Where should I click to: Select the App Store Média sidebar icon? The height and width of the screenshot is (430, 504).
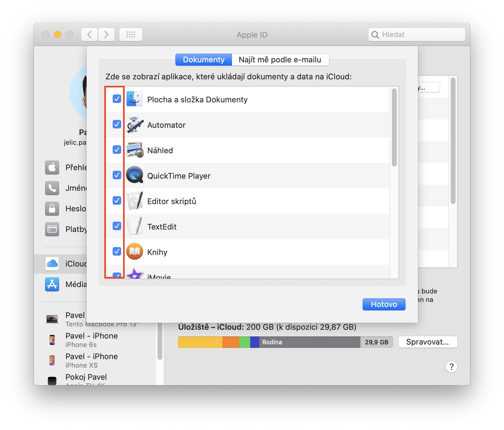(x=52, y=284)
